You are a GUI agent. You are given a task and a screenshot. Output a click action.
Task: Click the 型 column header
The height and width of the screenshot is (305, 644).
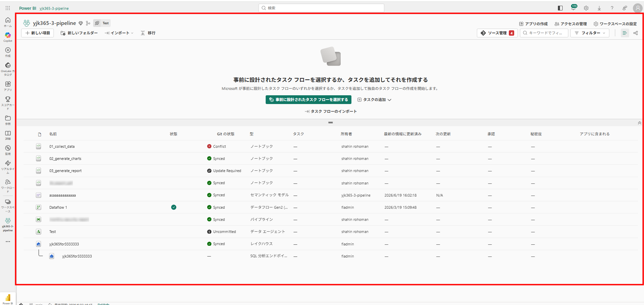(252, 134)
